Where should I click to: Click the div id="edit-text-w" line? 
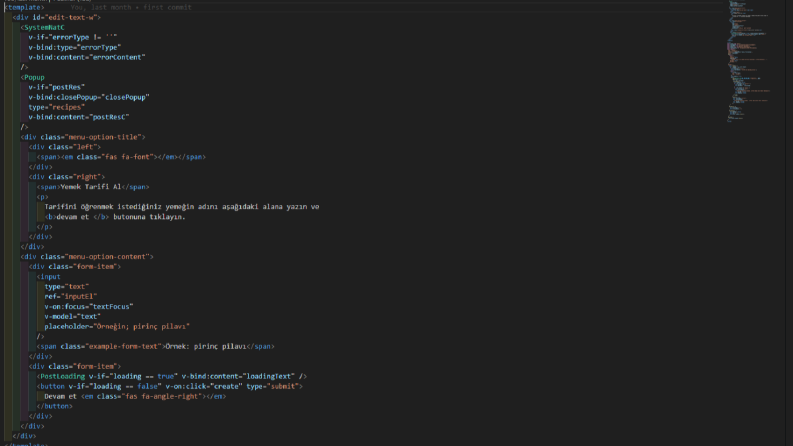click(57, 17)
